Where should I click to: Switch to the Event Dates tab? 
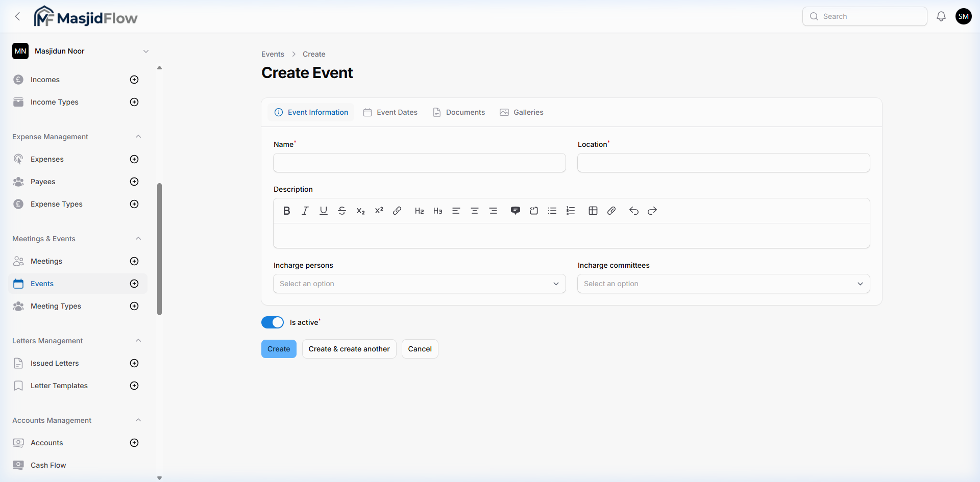point(390,112)
